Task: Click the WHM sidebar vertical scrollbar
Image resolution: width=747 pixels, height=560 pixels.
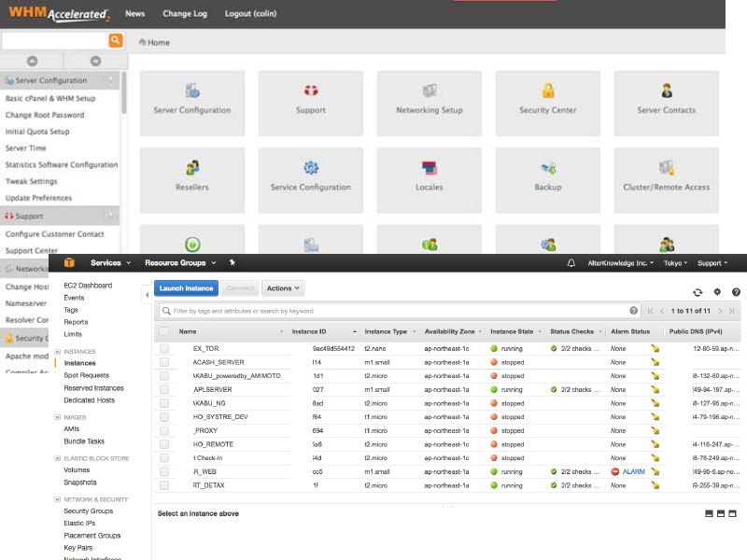Action: coord(124,92)
